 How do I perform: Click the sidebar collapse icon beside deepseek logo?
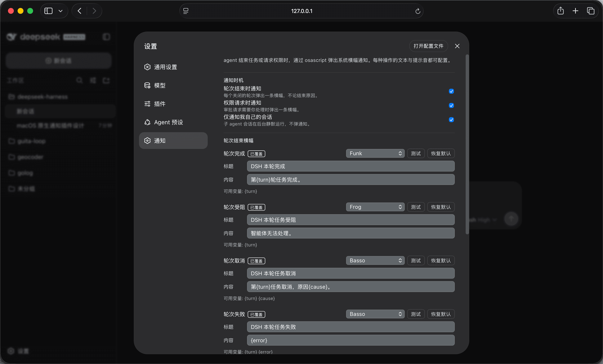[106, 37]
